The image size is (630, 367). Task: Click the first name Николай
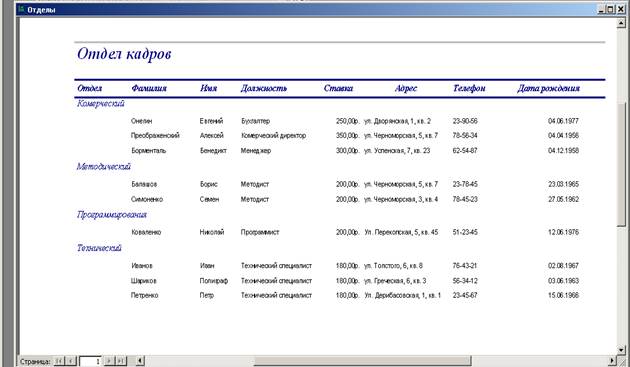point(212,232)
